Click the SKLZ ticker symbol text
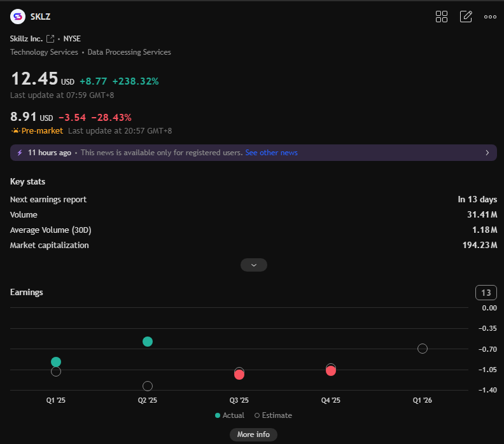 (40, 17)
